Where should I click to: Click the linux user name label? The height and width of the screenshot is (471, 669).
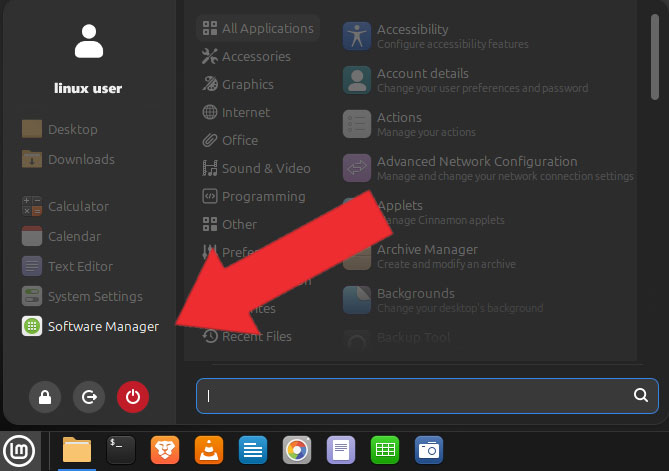88,88
